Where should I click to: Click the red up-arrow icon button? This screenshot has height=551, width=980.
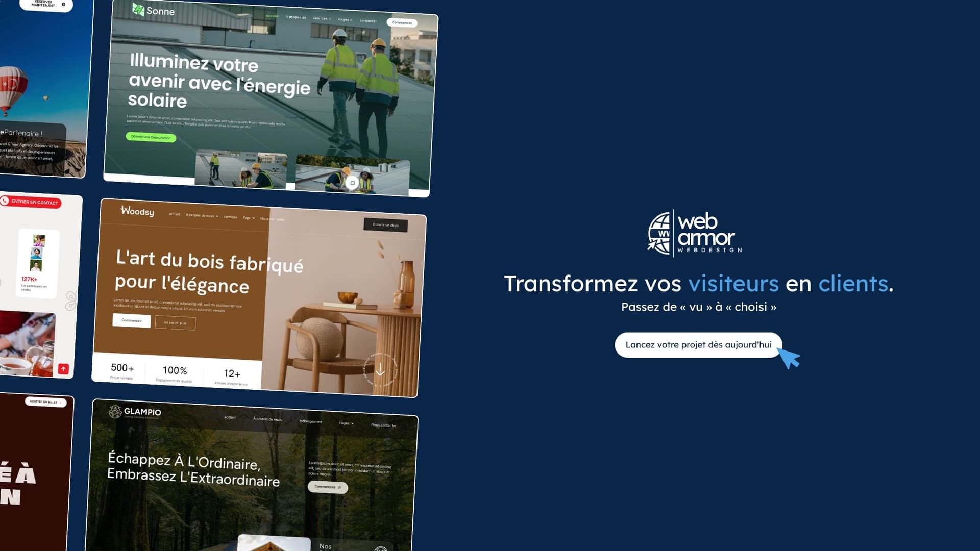tap(63, 368)
